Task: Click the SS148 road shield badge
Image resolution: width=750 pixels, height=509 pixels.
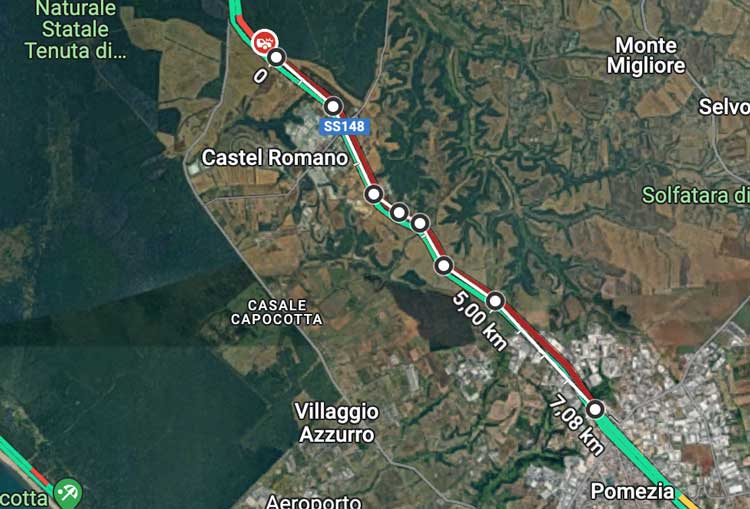Action: coord(344,126)
